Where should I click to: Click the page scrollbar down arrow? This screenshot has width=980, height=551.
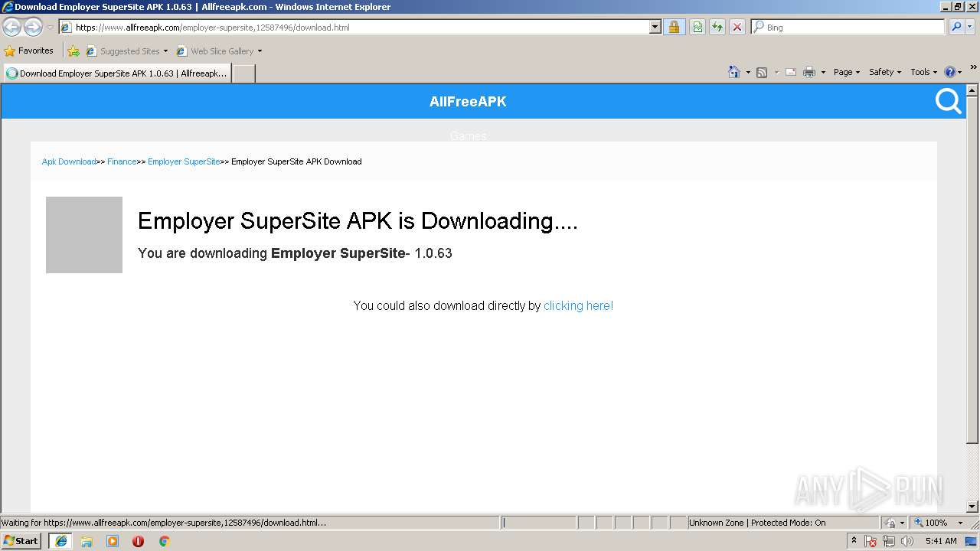tap(972, 507)
